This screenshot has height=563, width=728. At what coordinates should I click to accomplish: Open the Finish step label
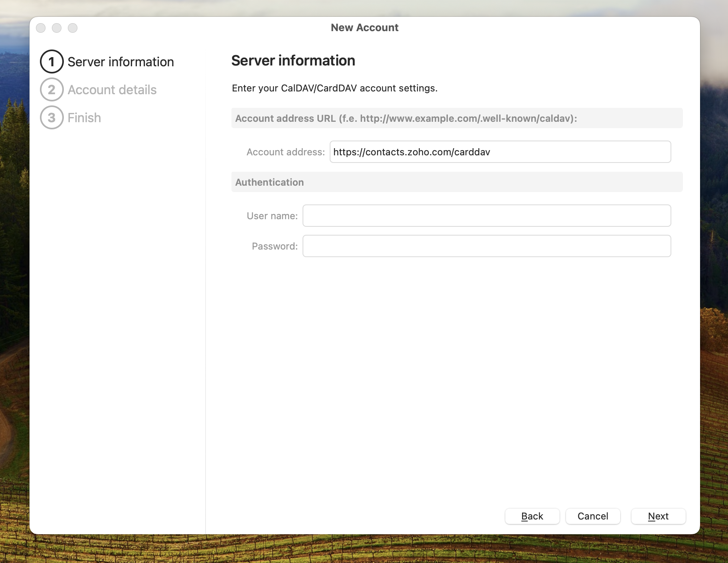84,118
